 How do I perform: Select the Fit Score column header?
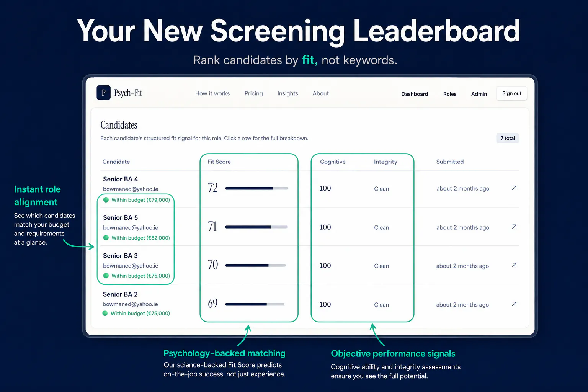click(x=219, y=162)
